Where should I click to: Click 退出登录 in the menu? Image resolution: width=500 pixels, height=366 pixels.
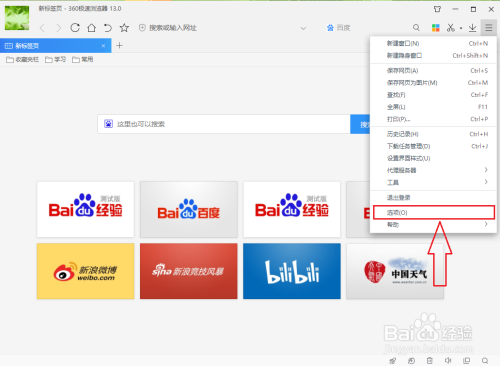(433, 198)
